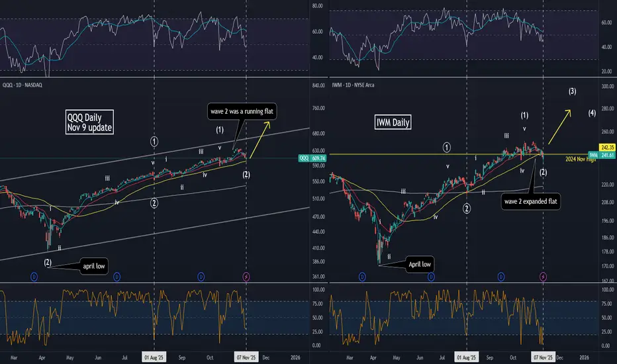
Task: Click the 361.00 value on QQQ price axis
Action: [318, 277]
